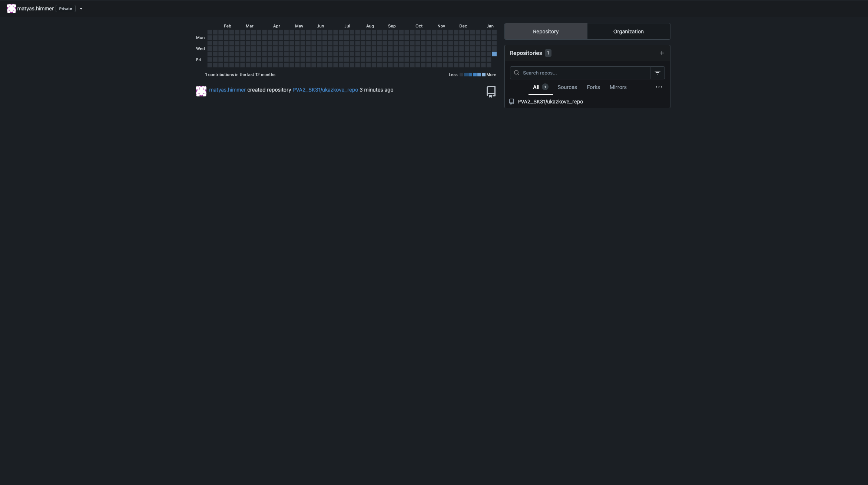Switch to the Organization tab
Viewport: 868px width, 485px height.
coord(628,32)
